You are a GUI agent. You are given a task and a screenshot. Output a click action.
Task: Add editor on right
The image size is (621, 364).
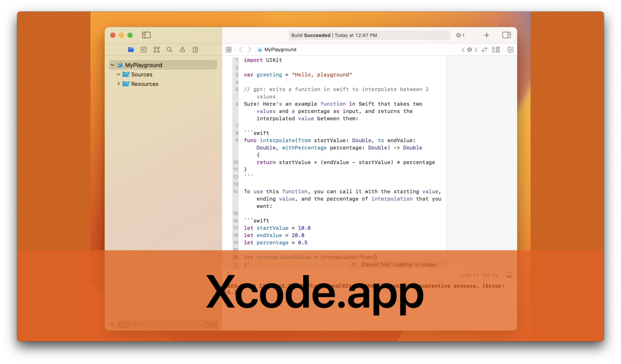coord(510,50)
